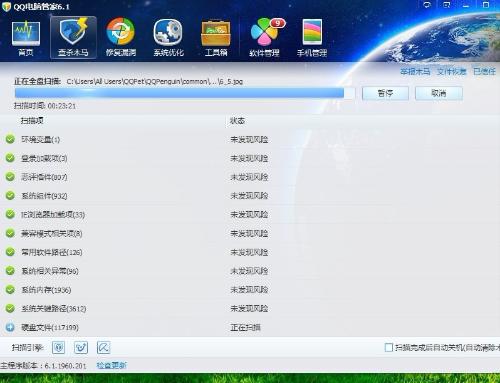Screen dimensions: 500x383
Task: Select the IE浏览器加载项(33) row text
Action: (x=53, y=214)
